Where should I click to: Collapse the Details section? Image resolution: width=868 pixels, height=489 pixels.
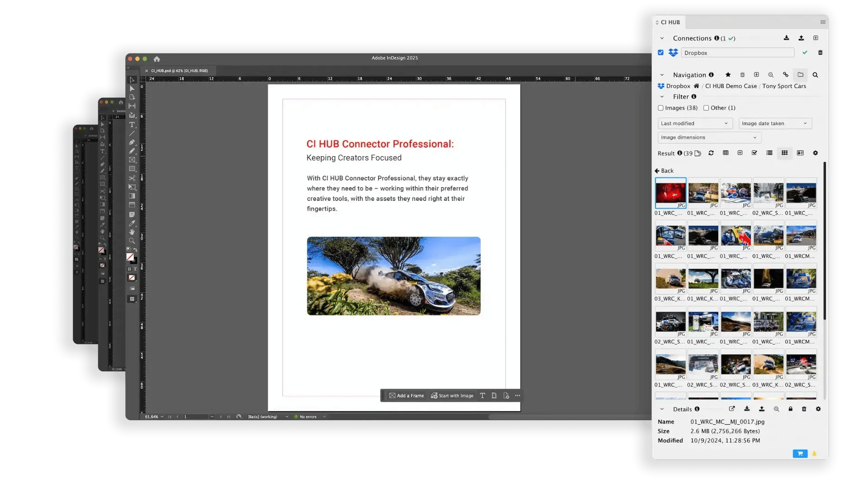click(x=662, y=409)
